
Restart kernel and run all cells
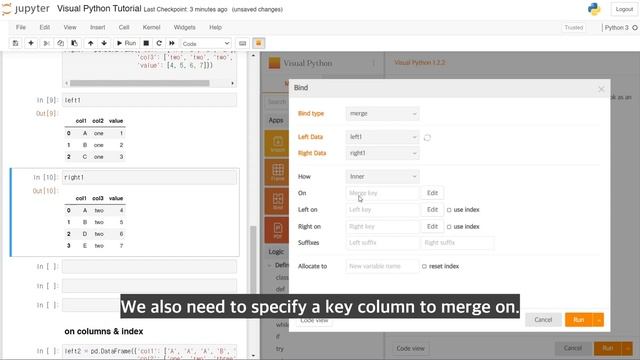tap(172, 43)
